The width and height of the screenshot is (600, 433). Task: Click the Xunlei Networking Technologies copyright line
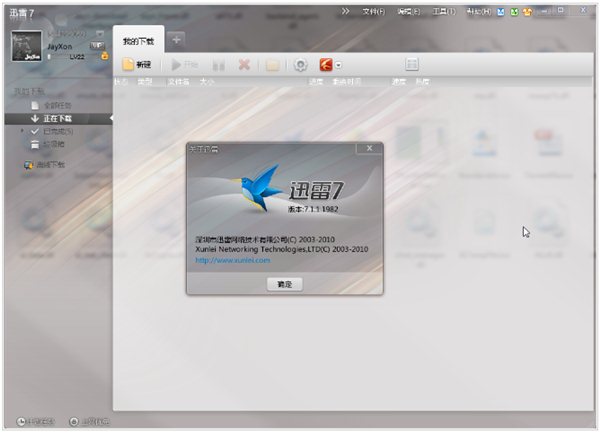(282, 249)
